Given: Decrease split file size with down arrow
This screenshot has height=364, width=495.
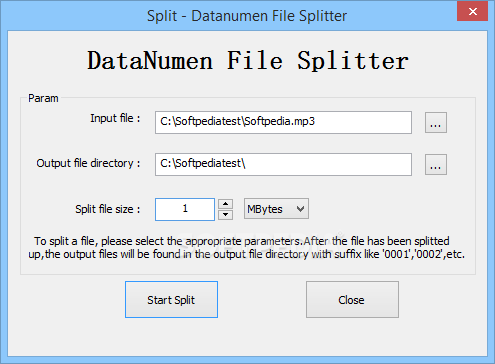Looking at the screenshot, I should 226,215.
